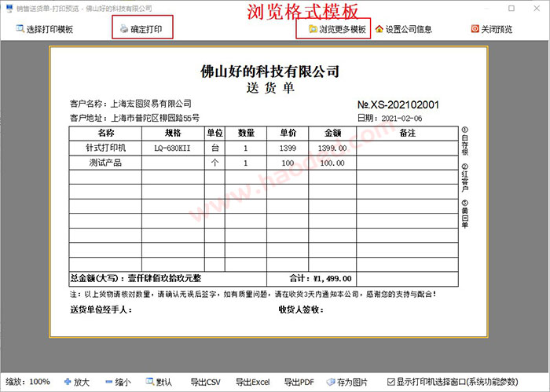550x392 pixels.
Task: Click the customer name 上海宏图贸易有限公司
Action: [151, 104]
